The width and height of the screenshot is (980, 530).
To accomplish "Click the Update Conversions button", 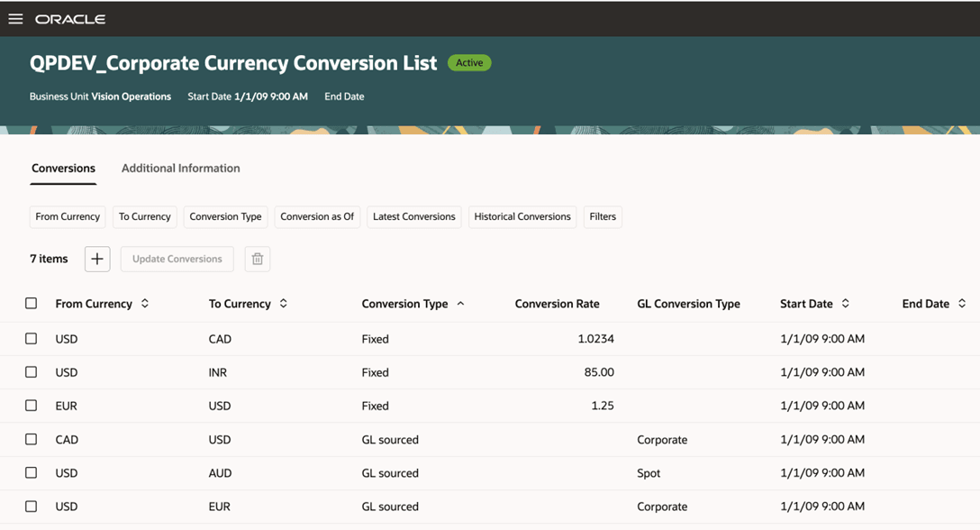I will pyautogui.click(x=177, y=259).
